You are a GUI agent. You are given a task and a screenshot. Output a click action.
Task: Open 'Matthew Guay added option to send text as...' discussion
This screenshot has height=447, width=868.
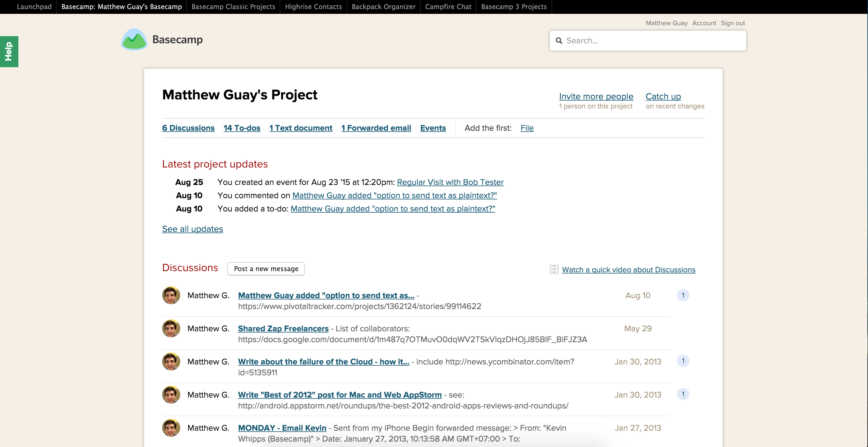(x=326, y=295)
